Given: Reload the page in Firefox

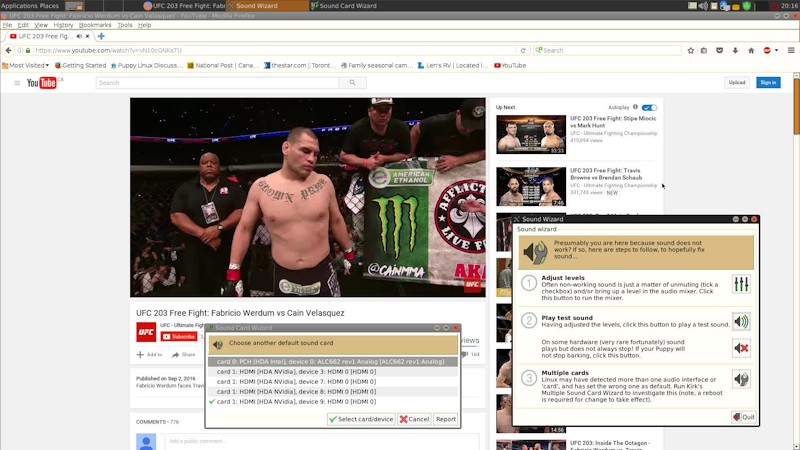Looking at the screenshot, I should pyautogui.click(x=523, y=51).
